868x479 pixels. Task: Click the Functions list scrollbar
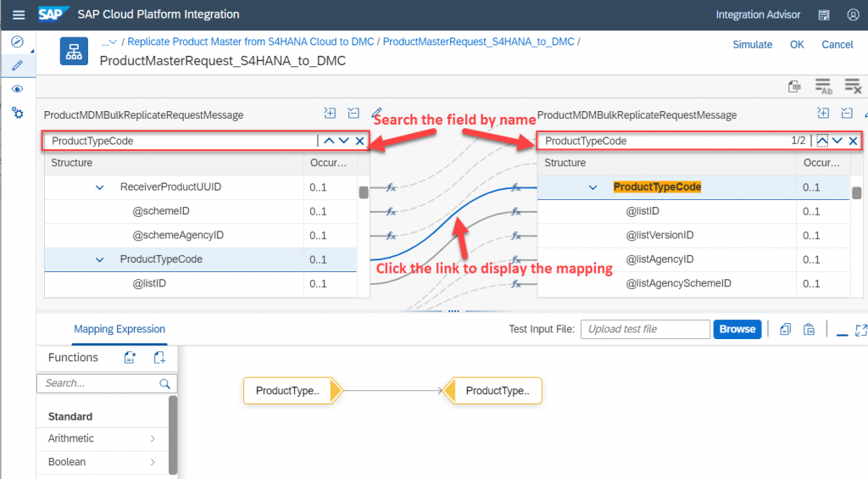tap(173, 435)
